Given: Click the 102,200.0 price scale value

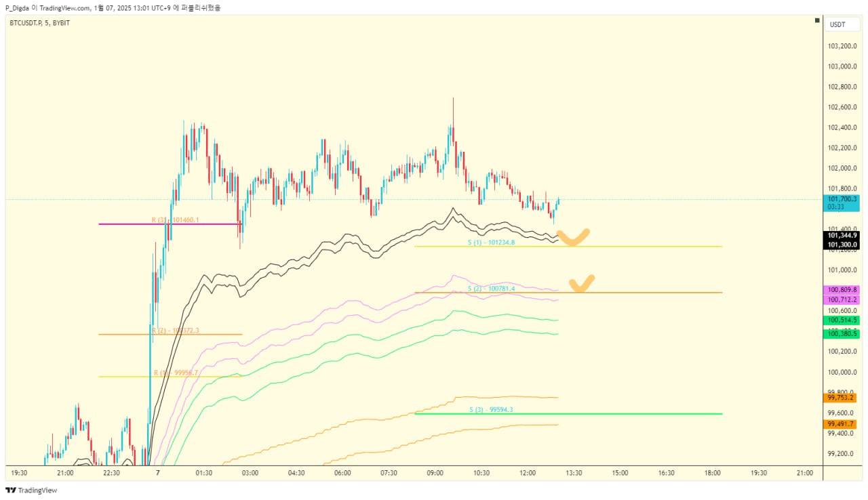Looking at the screenshot, I should 842,148.
